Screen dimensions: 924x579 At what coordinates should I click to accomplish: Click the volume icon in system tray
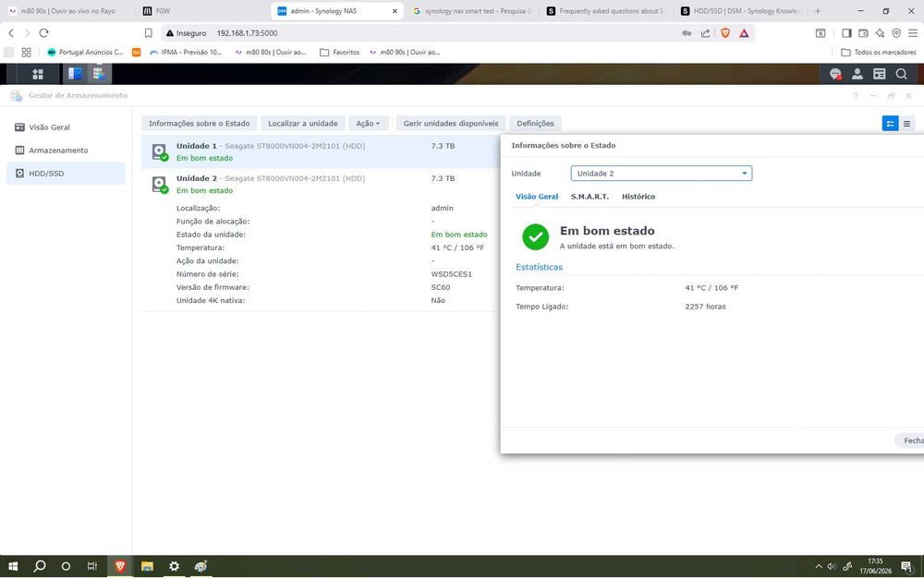tap(832, 566)
